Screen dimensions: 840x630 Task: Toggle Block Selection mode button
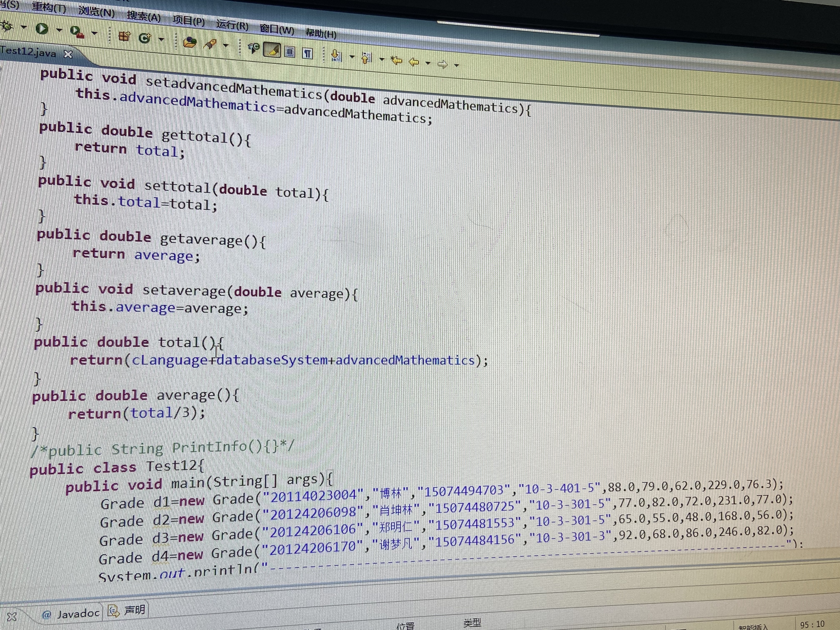point(290,52)
